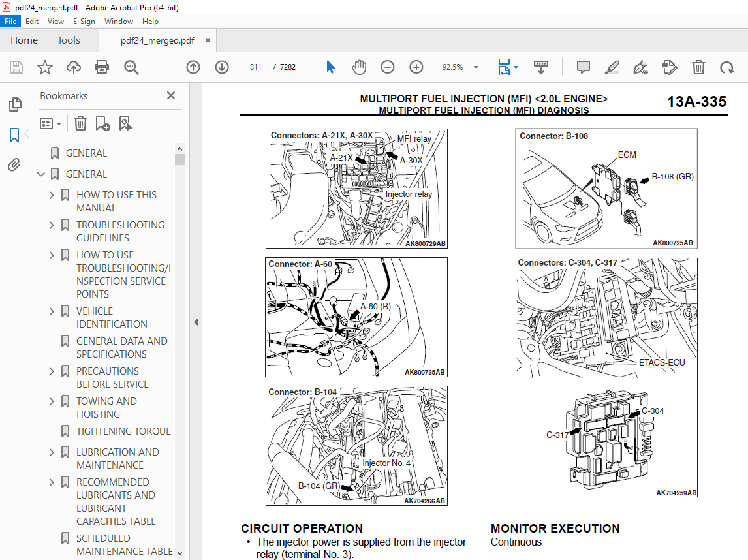Open fit page options dropdown arrow
Screen dimensions: 748x560
click(x=516, y=67)
